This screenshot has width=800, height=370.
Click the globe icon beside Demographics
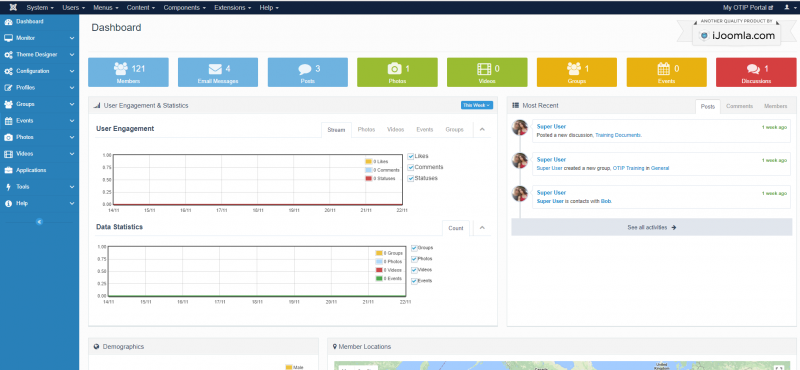(96, 347)
